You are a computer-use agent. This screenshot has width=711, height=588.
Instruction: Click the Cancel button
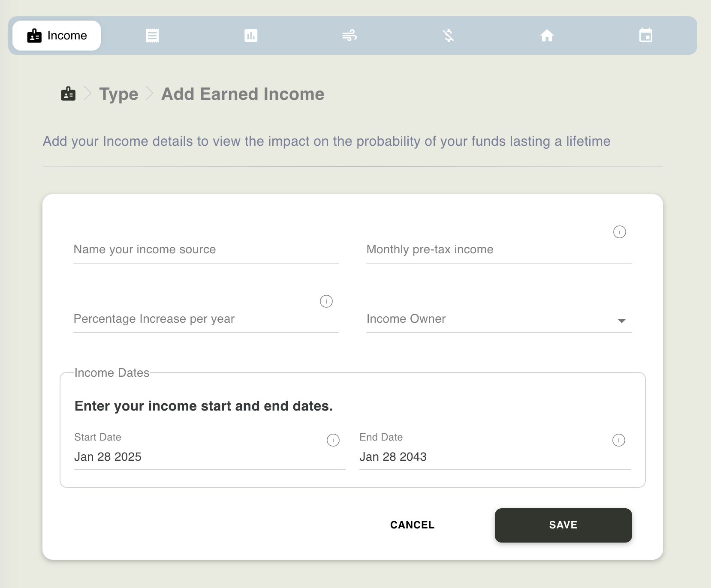click(412, 525)
